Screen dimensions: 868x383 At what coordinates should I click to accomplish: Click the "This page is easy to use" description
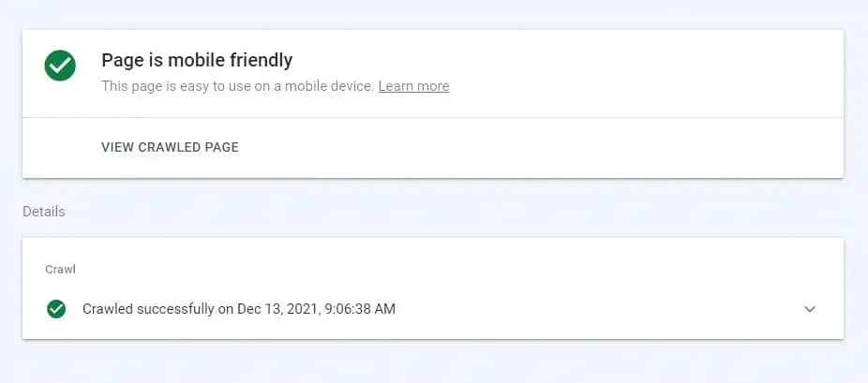(238, 86)
